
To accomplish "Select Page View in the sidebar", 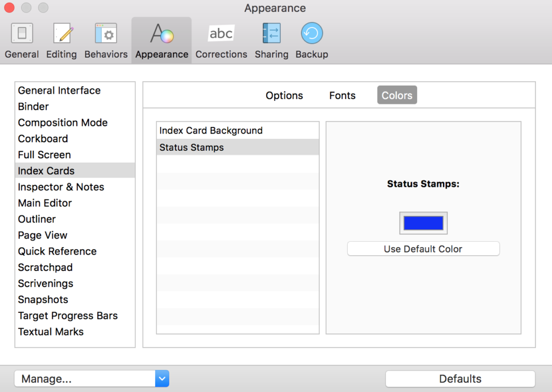I will (75, 235).
